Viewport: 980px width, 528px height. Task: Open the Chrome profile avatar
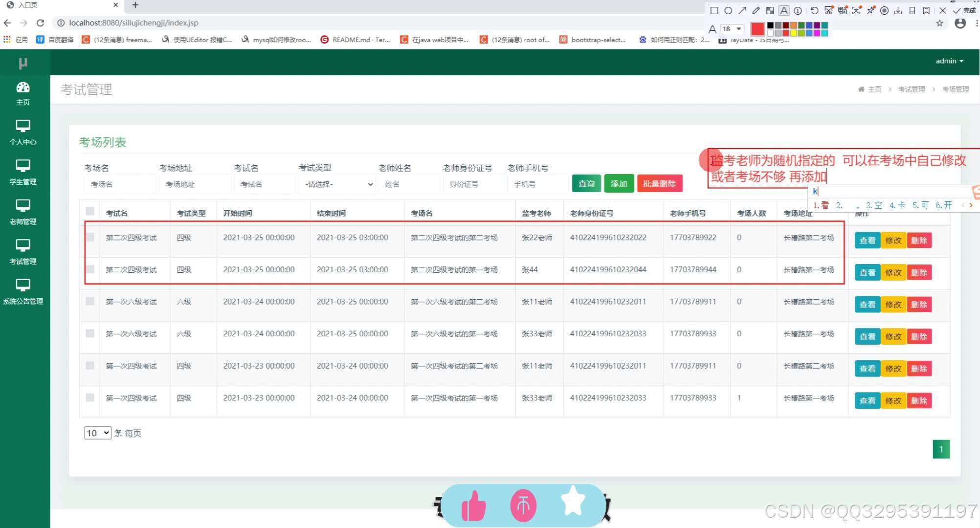tap(960, 23)
